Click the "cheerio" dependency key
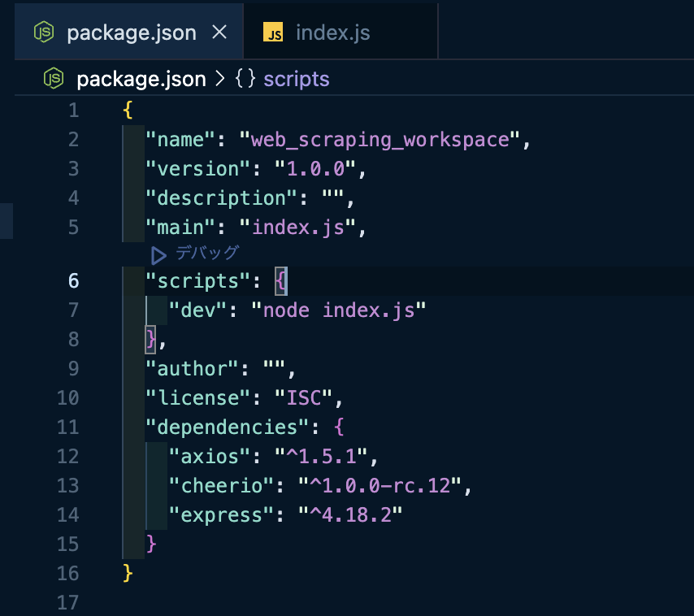The height and width of the screenshot is (616, 694). pyautogui.click(x=221, y=486)
